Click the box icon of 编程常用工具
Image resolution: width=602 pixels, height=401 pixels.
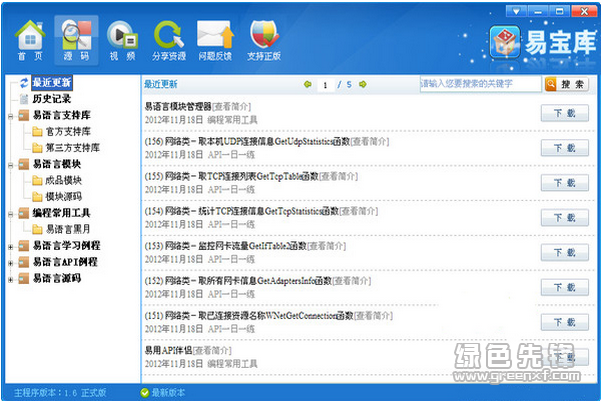(24, 213)
